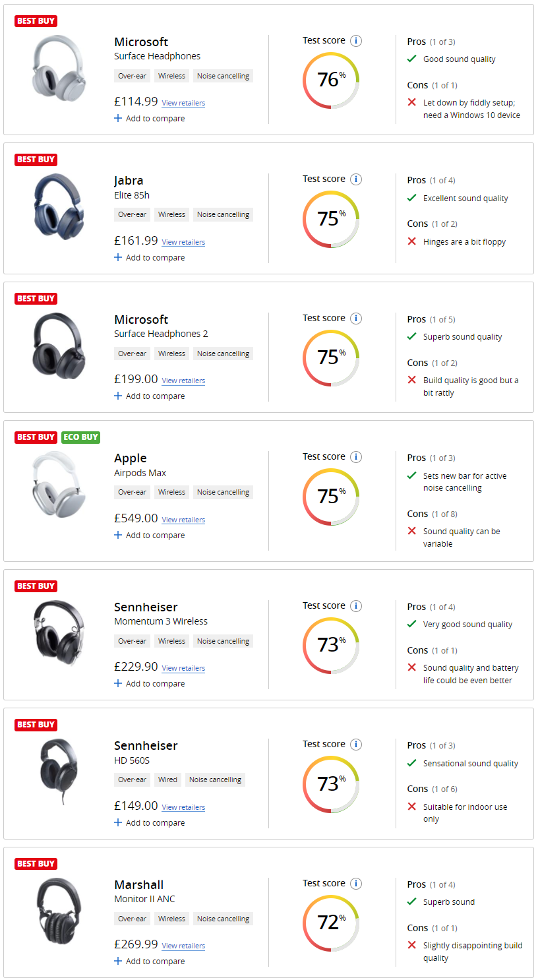Select Noise cancelling tag on Jabra Elite 85h

click(223, 214)
